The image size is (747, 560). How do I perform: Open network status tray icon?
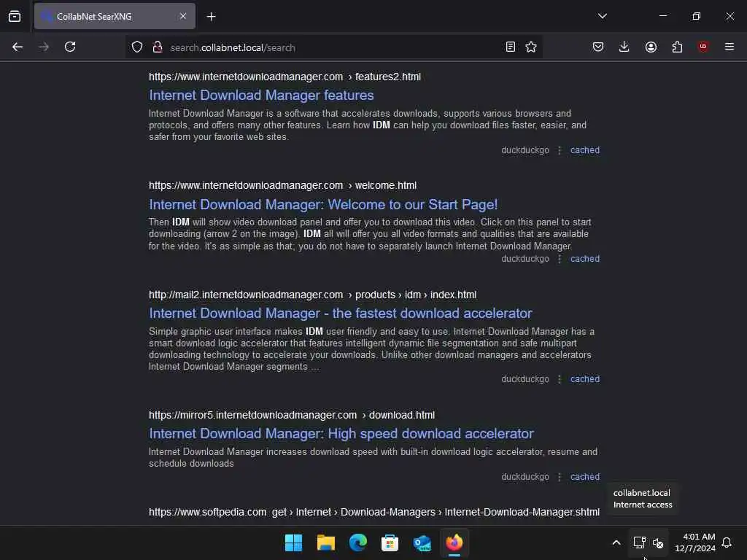(x=639, y=542)
